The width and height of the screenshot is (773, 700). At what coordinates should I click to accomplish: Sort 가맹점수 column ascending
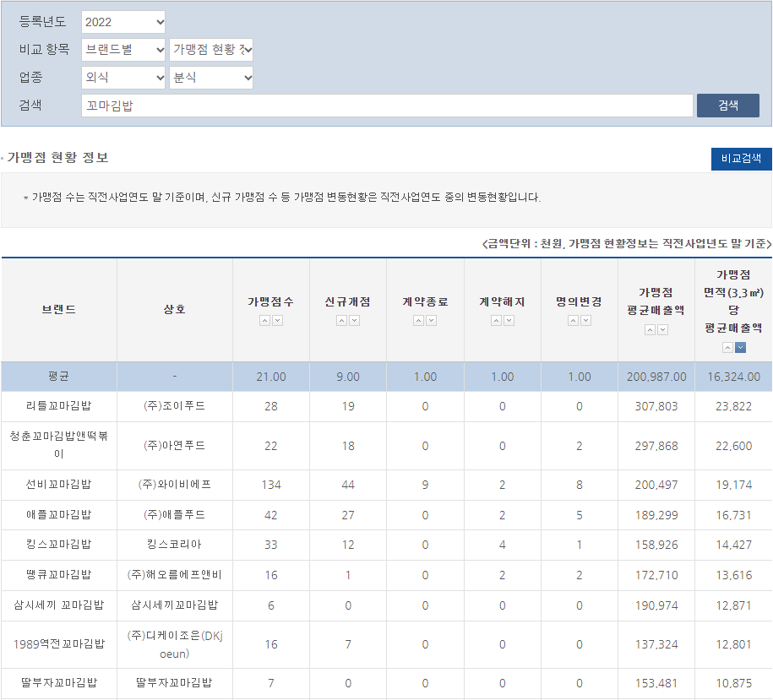pyautogui.click(x=264, y=321)
